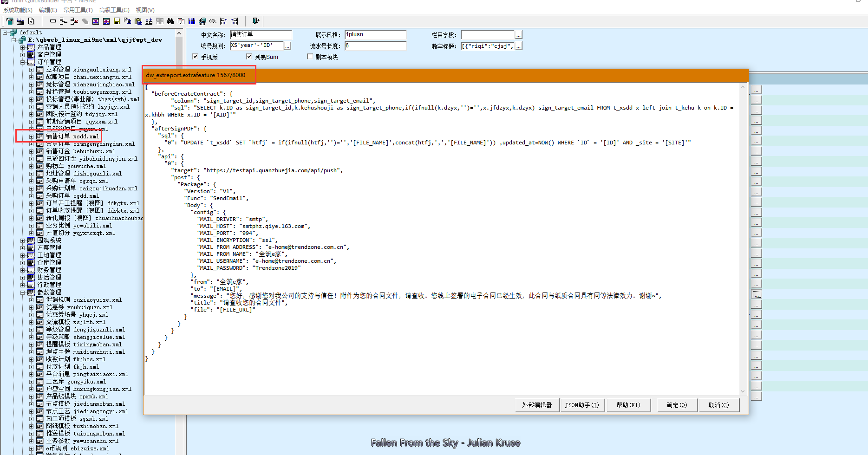The height and width of the screenshot is (455, 868).
Task: Enable the 副本模块 checkbox
Action: (x=310, y=57)
